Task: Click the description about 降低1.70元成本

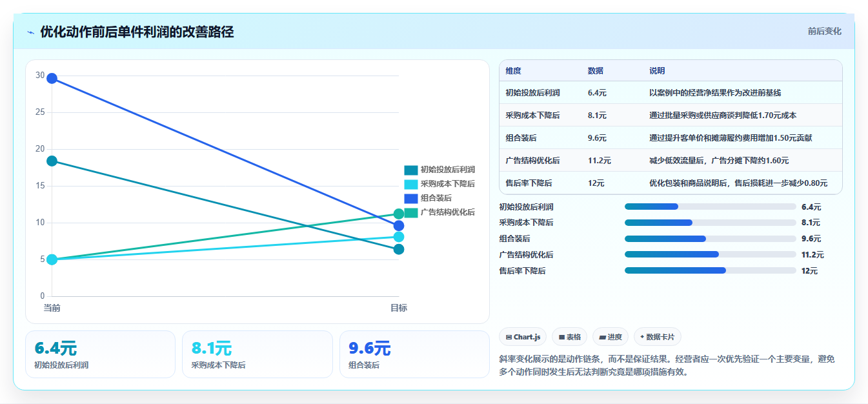Action: click(x=723, y=116)
